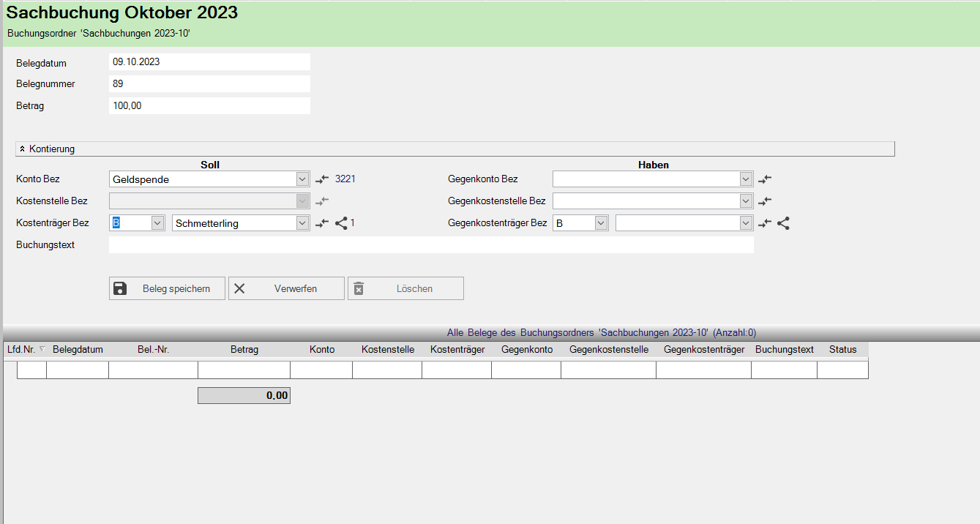Click the share icon next to Kostenträger Bez

[341, 224]
